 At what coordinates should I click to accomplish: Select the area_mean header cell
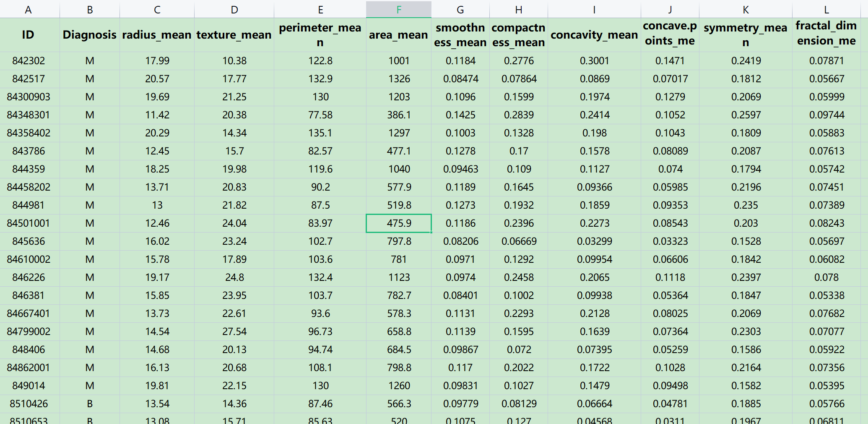pos(398,35)
